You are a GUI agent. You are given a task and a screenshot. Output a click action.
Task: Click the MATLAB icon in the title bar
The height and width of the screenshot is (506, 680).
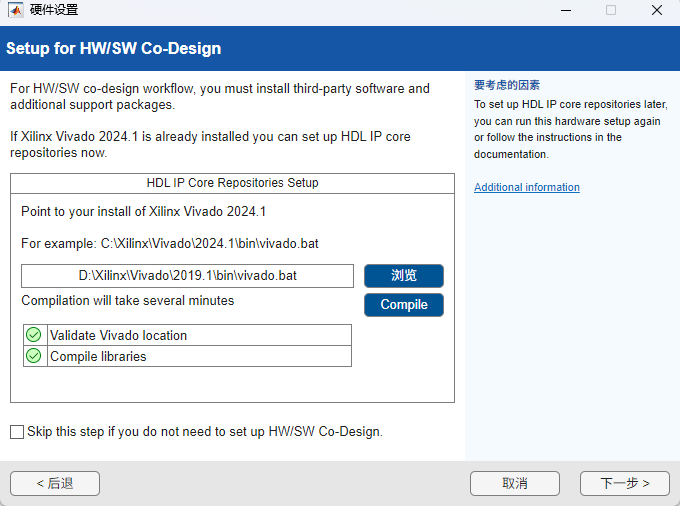[x=16, y=10]
